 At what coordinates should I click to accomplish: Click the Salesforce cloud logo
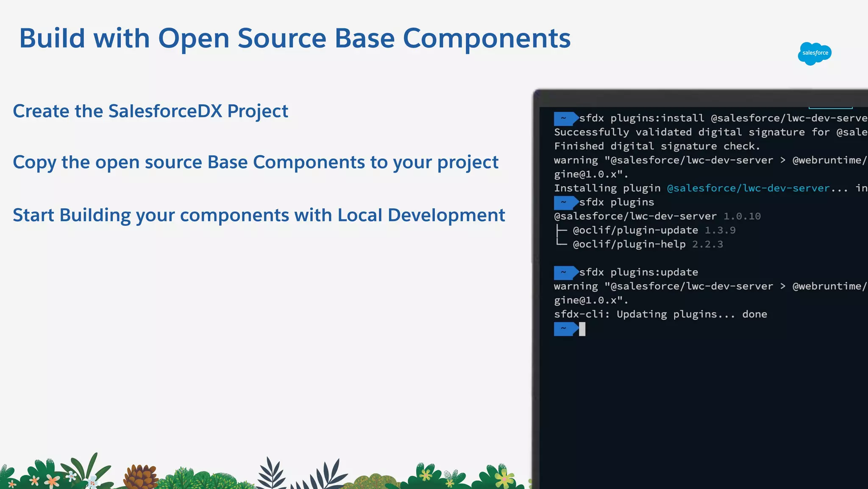pos(814,53)
